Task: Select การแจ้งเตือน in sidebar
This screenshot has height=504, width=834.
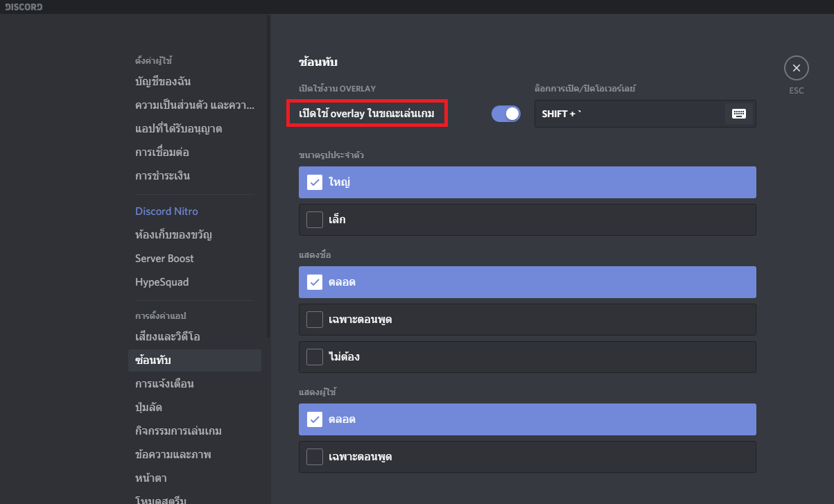Action: click(164, 384)
